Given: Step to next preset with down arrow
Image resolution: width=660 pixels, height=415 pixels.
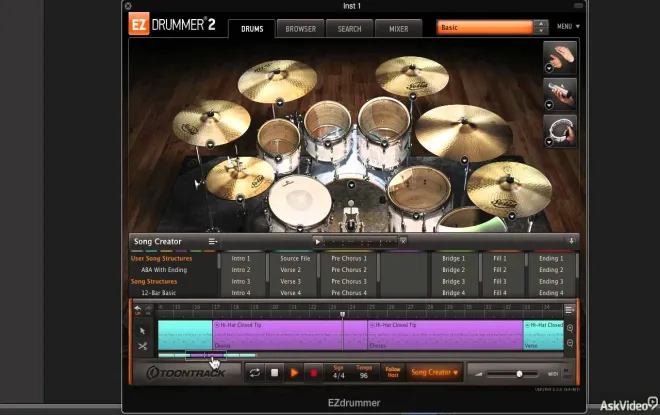Looking at the screenshot, I should point(541,31).
